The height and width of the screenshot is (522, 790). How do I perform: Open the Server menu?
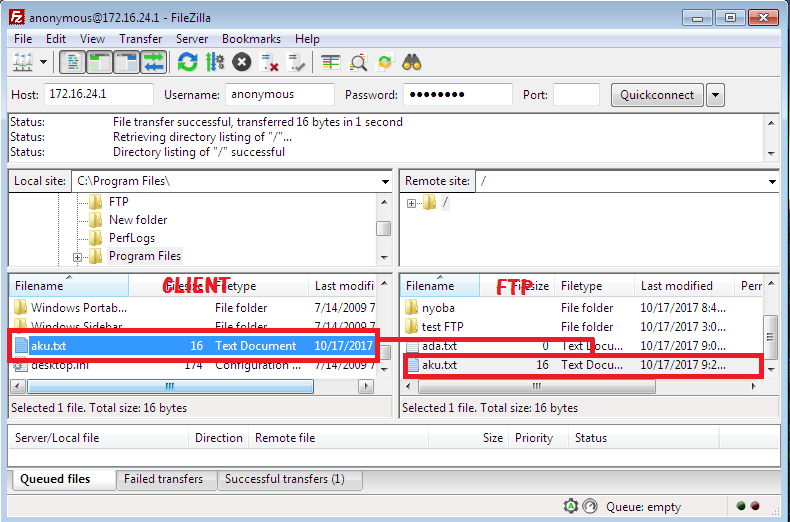[x=192, y=39]
